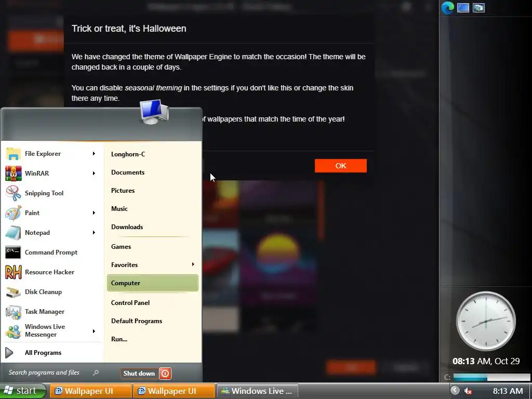Expand the Paint jump list arrow
The width and height of the screenshot is (532, 399).
(x=94, y=213)
